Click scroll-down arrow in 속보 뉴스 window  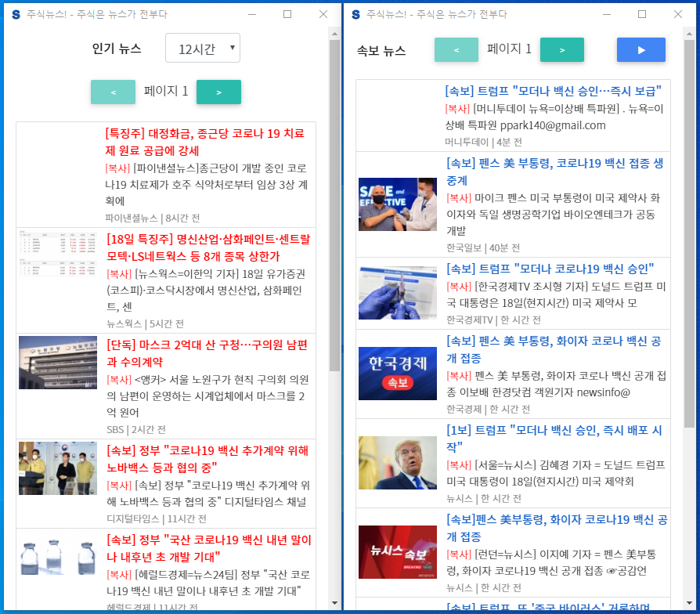(689, 603)
